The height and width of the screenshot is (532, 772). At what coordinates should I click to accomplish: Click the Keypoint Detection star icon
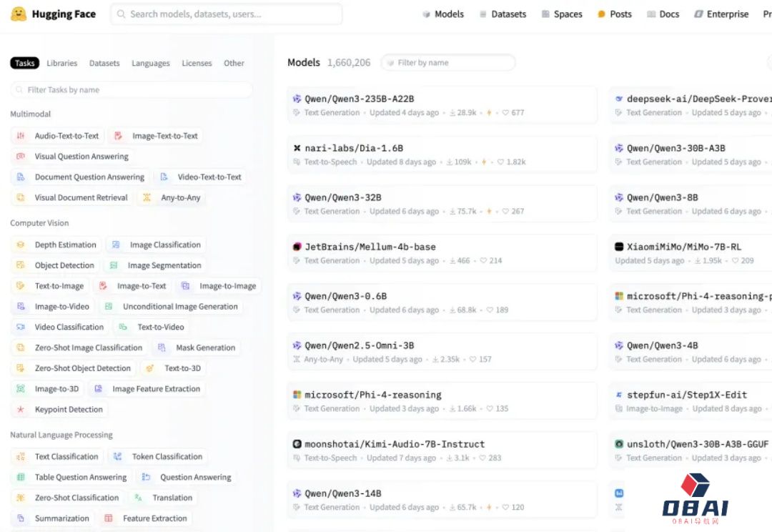[20, 409]
